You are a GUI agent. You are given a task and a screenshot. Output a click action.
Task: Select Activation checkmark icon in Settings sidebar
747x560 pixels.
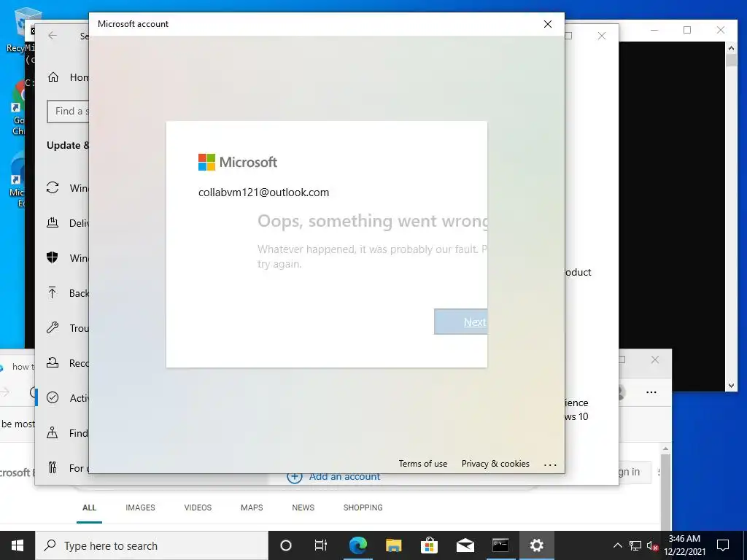click(x=53, y=397)
